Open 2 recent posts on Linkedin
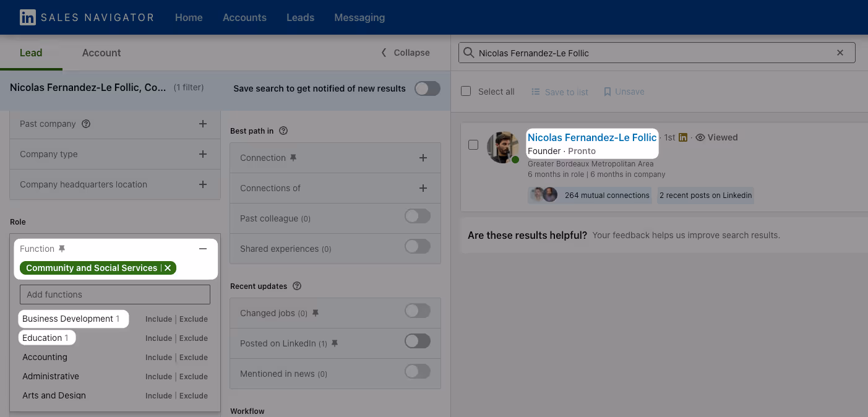The image size is (868, 417). [x=706, y=195]
